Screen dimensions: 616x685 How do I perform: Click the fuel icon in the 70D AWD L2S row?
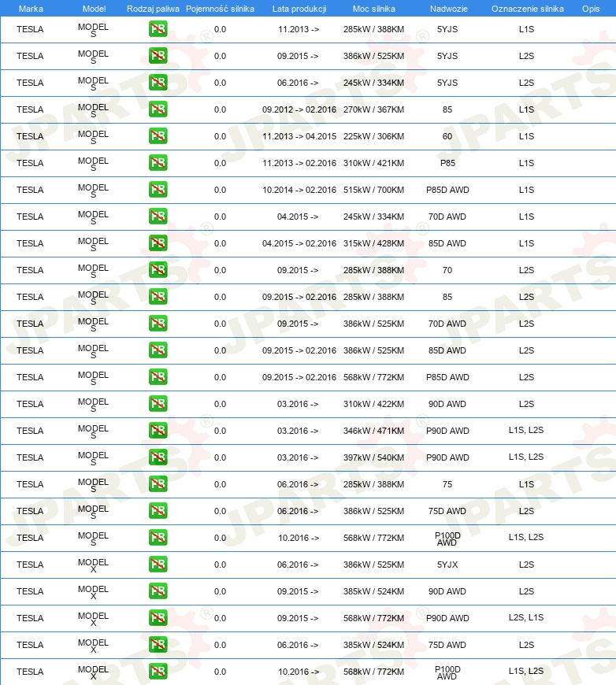coord(158,324)
